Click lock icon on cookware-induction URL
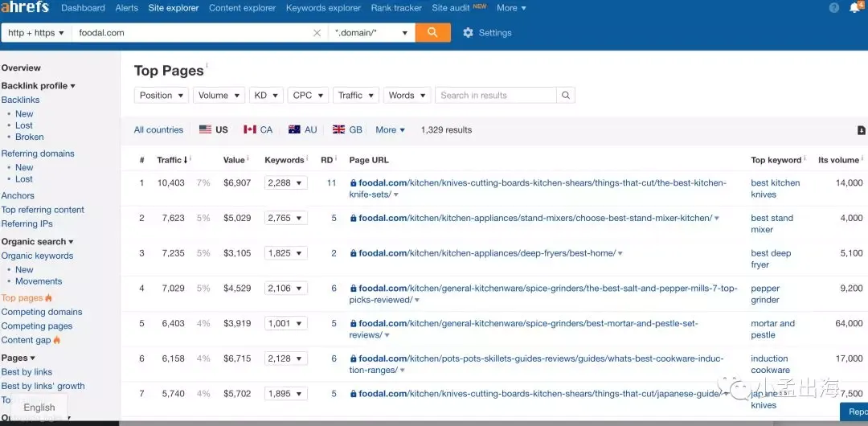Screen dimensions: 868x426 tap(353, 359)
